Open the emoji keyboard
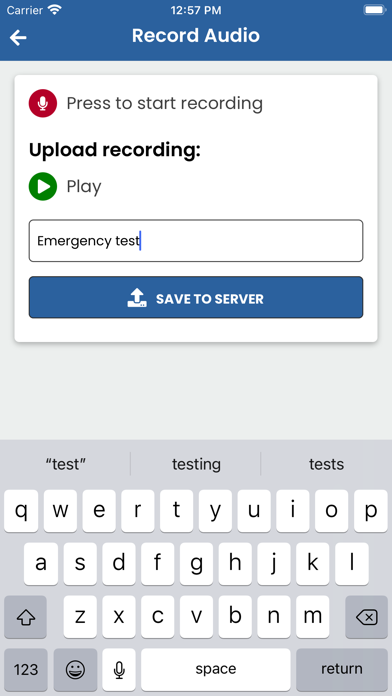 [75, 669]
